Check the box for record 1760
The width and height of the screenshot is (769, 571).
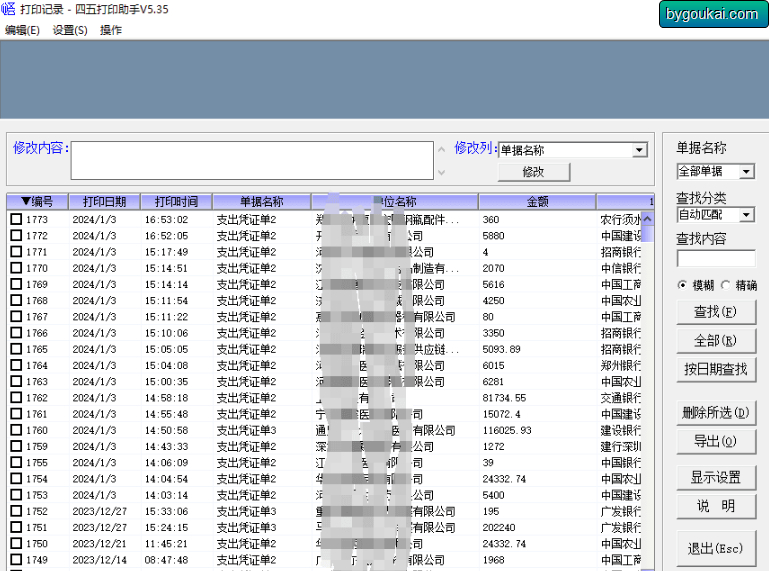coord(16,429)
